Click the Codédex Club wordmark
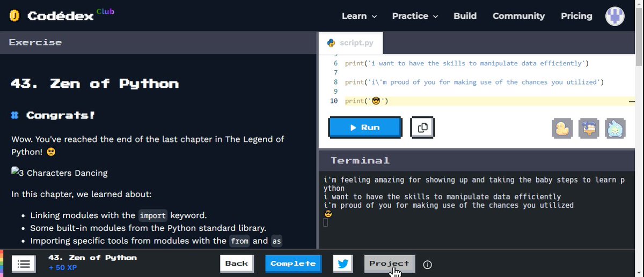The image size is (644, 277). click(70, 15)
